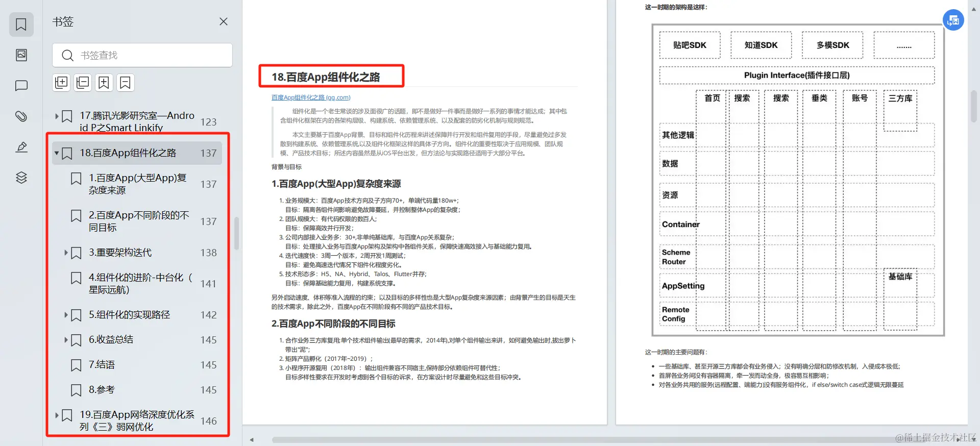This screenshot has width=980, height=446.
Task: Select bookmark 19.百度App网络深度优化系列
Action: click(137, 421)
